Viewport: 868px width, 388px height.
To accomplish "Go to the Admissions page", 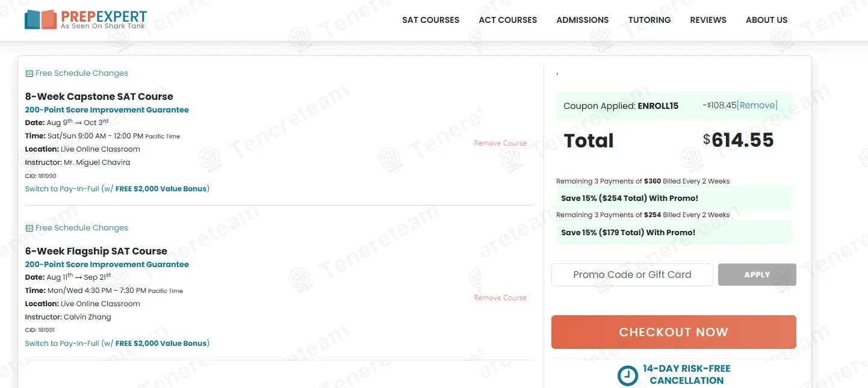I will [x=582, y=20].
